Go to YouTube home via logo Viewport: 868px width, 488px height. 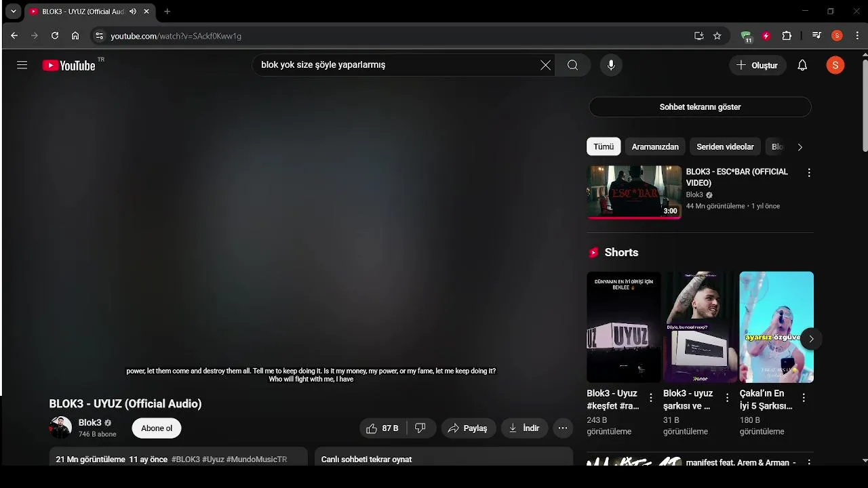tap(68, 65)
